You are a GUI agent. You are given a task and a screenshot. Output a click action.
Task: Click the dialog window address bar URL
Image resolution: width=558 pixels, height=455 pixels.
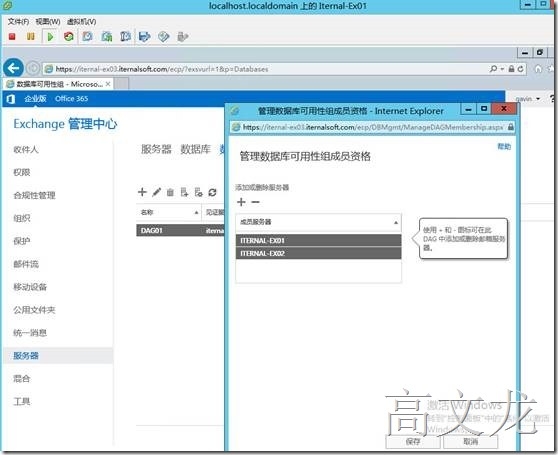click(x=373, y=127)
